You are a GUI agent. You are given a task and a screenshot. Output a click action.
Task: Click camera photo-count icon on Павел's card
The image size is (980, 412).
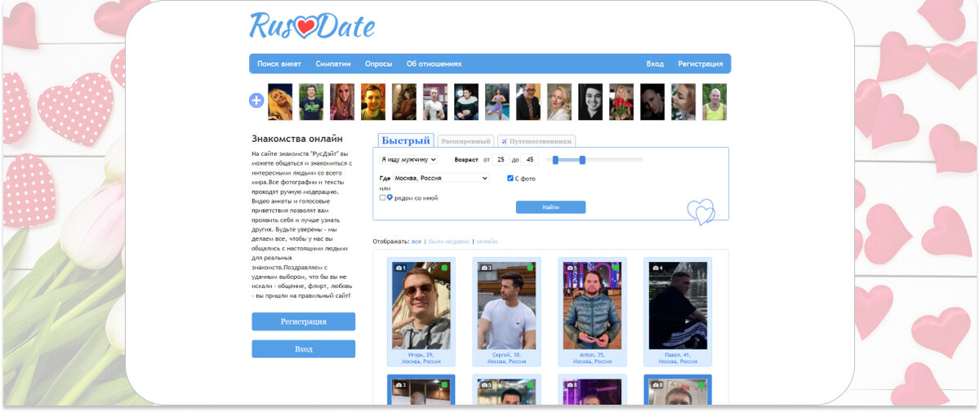(656, 268)
